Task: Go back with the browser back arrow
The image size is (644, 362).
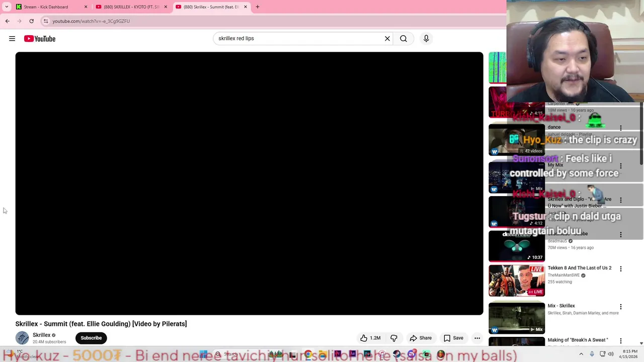Action: point(7,21)
